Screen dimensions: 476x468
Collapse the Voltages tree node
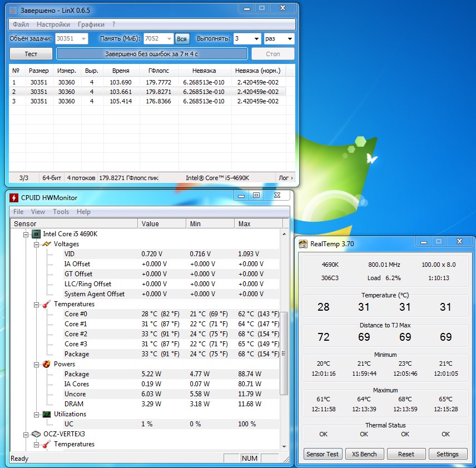click(x=36, y=245)
